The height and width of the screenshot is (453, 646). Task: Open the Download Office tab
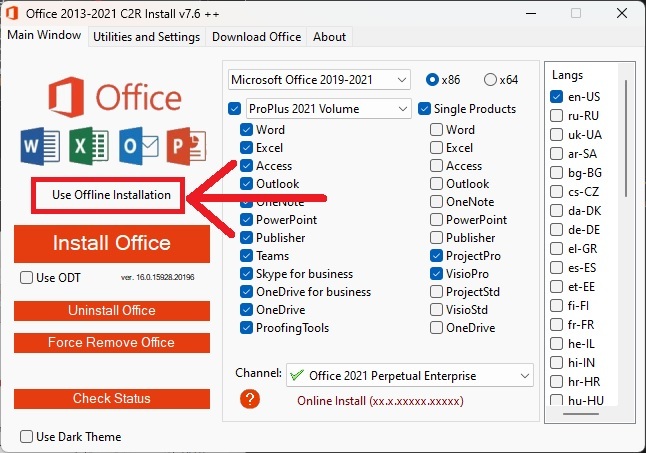click(x=256, y=37)
